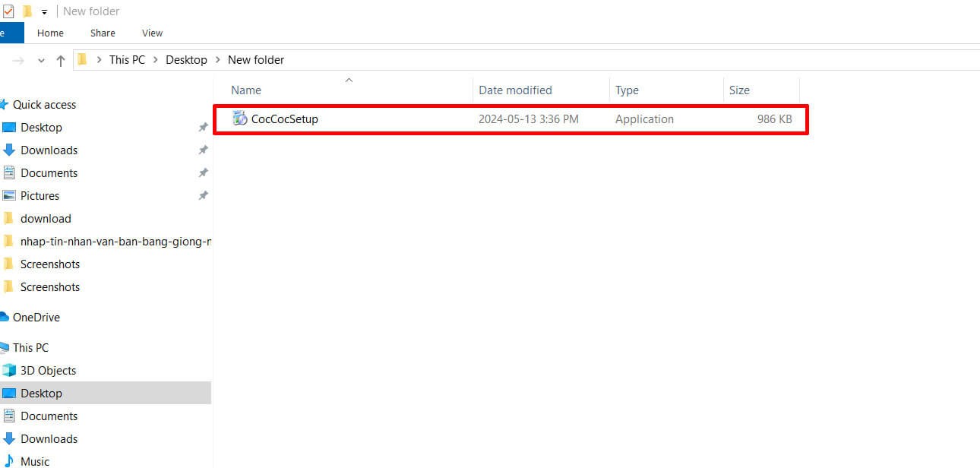Select the CocCocSetup application icon

tap(241, 119)
